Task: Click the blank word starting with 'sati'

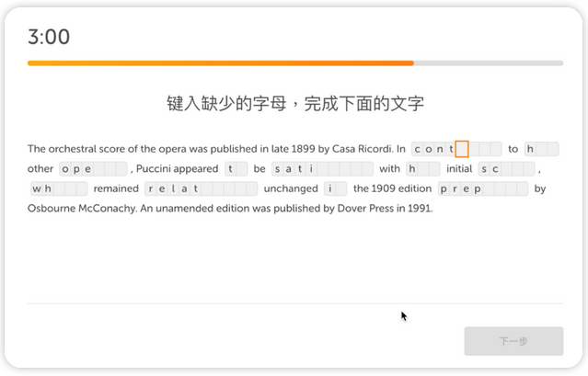Action: pyautogui.click(x=322, y=169)
